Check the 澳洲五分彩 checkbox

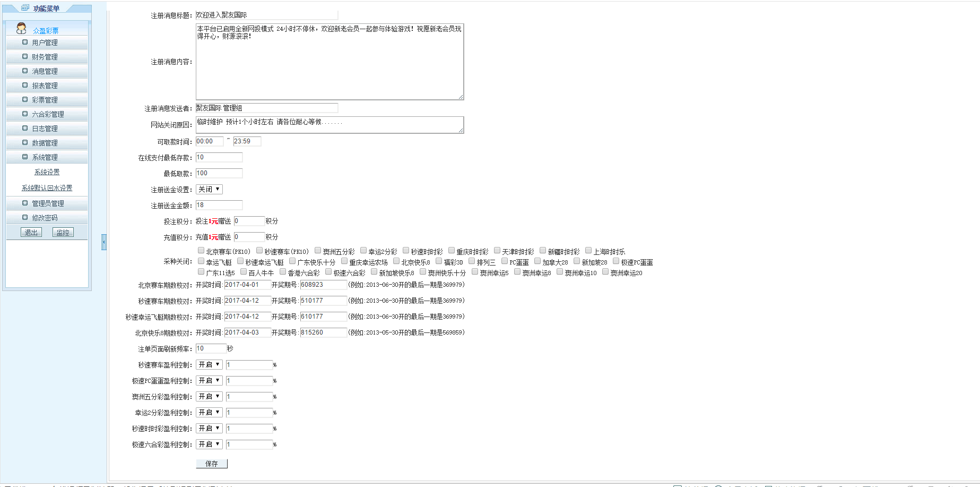pos(318,250)
